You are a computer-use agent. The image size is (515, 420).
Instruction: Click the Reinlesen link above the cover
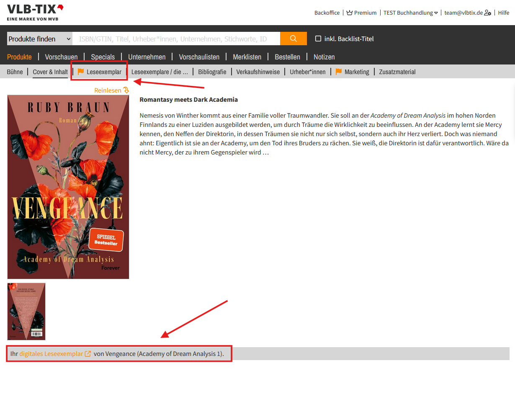point(108,90)
